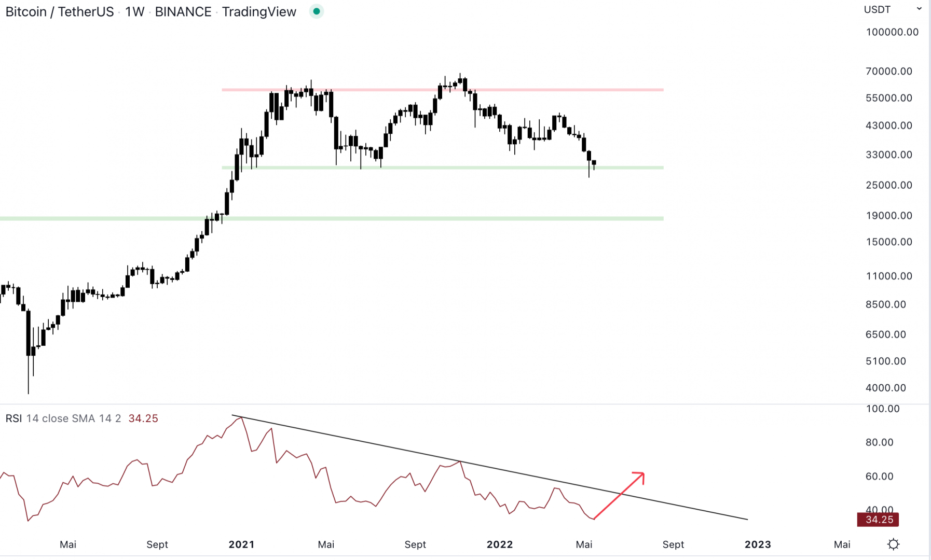
Task: Click the 4000.00 price axis label
Action: point(886,388)
